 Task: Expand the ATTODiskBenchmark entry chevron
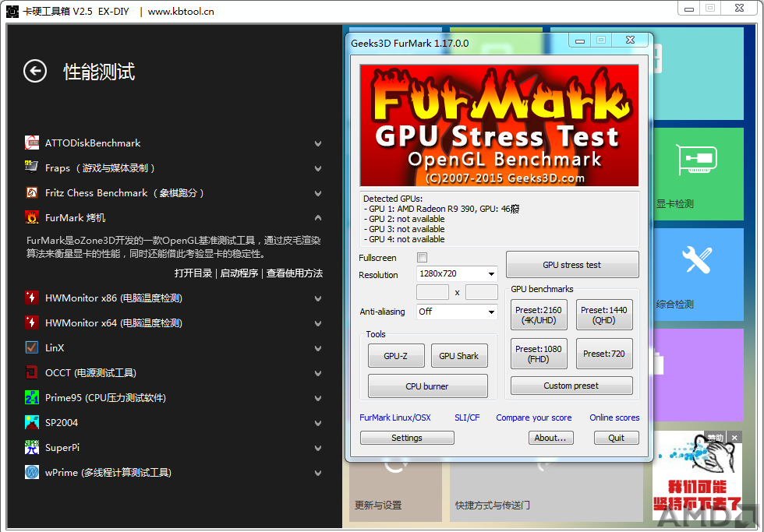[318, 143]
